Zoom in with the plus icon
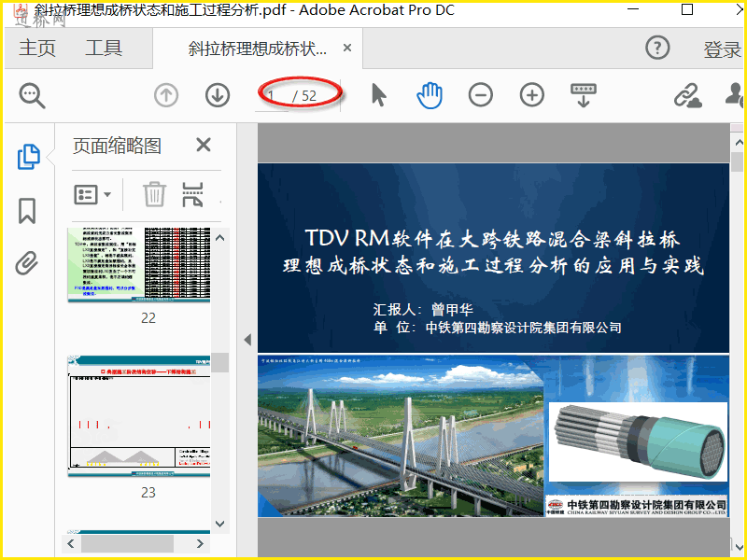The height and width of the screenshot is (560, 747). [532, 95]
